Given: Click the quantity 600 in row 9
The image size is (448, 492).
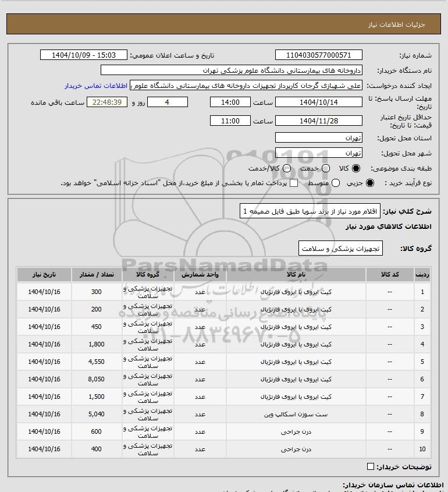Looking at the screenshot, I should (x=96, y=432).
